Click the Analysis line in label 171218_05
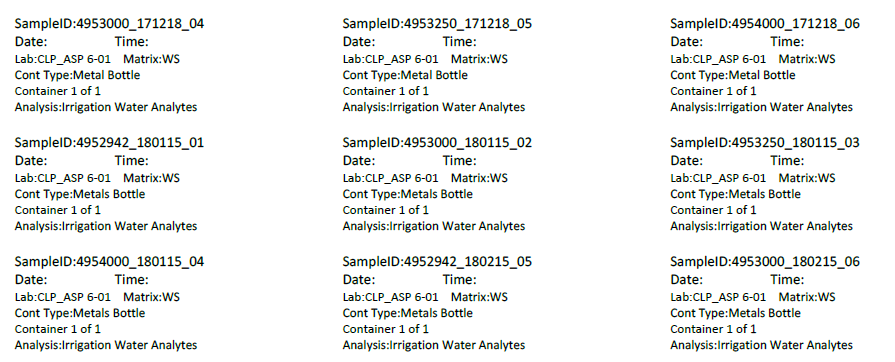This screenshot has width=895, height=362. [x=434, y=107]
